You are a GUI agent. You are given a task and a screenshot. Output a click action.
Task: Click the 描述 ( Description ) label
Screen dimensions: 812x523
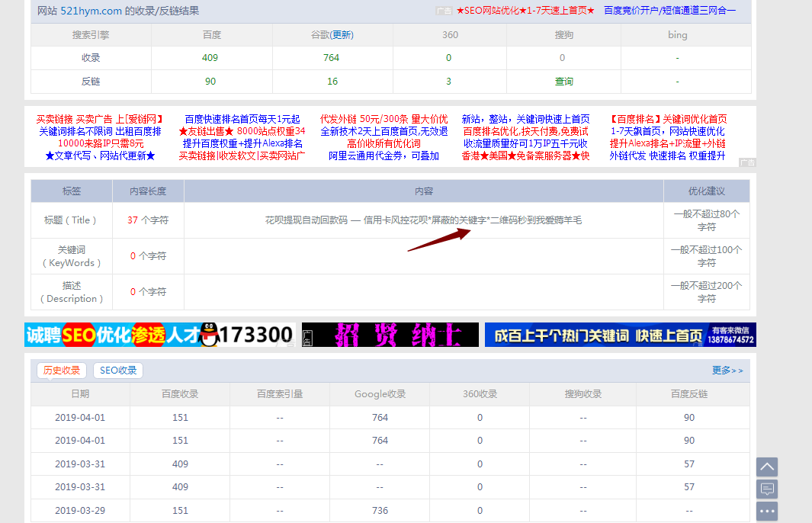[x=72, y=292]
